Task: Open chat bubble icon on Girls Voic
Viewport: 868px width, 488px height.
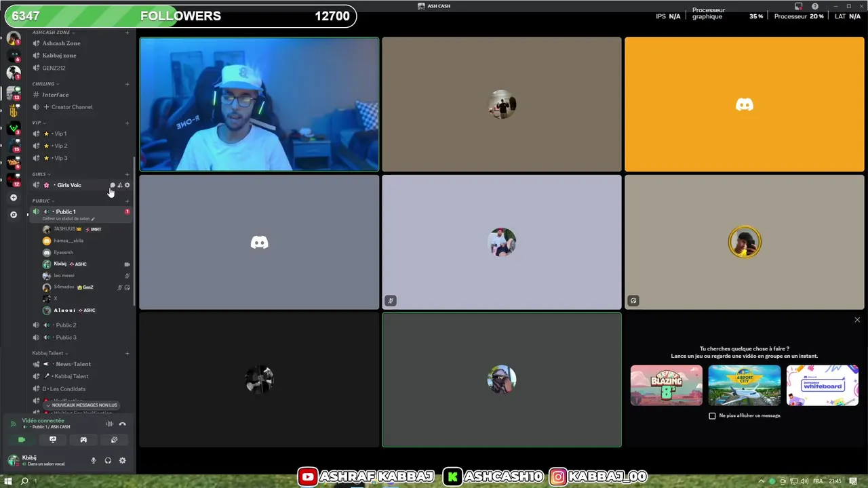Action: coord(113,185)
